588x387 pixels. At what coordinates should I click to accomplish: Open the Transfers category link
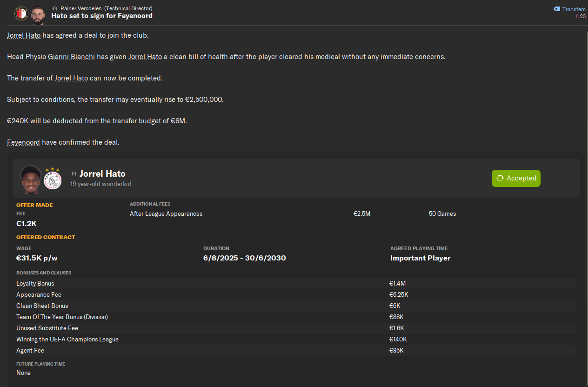(x=574, y=9)
